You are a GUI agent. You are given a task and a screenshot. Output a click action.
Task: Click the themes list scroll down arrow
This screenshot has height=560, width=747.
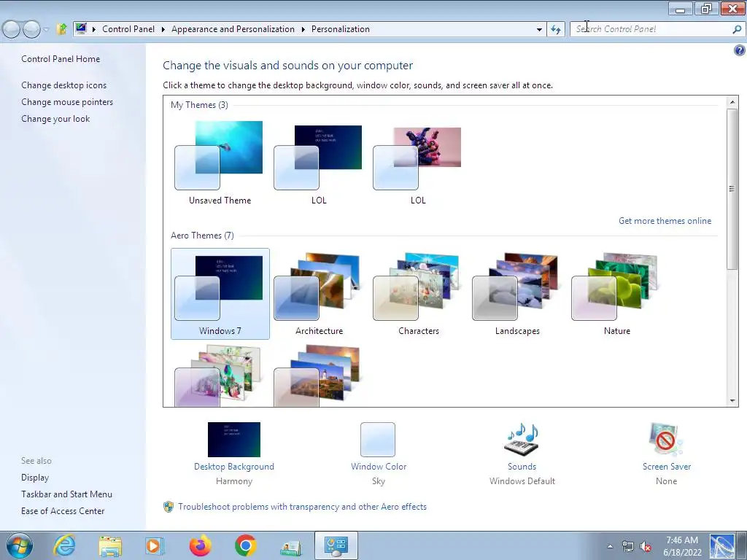tap(732, 401)
